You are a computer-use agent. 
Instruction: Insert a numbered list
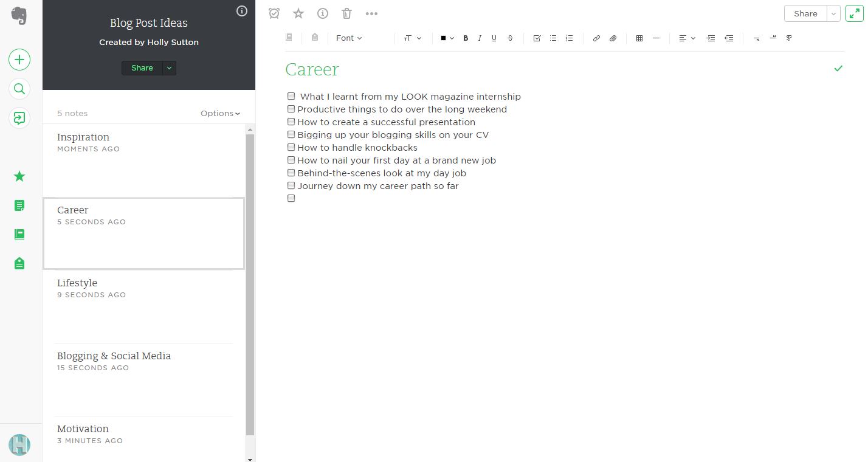(x=570, y=38)
